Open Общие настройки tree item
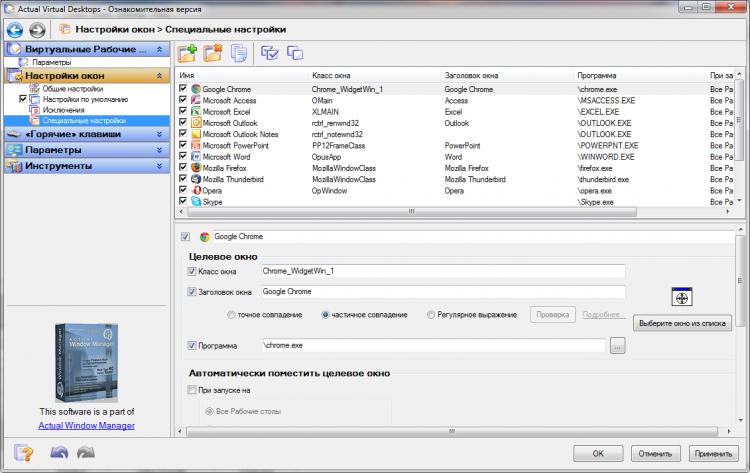 tap(72, 88)
